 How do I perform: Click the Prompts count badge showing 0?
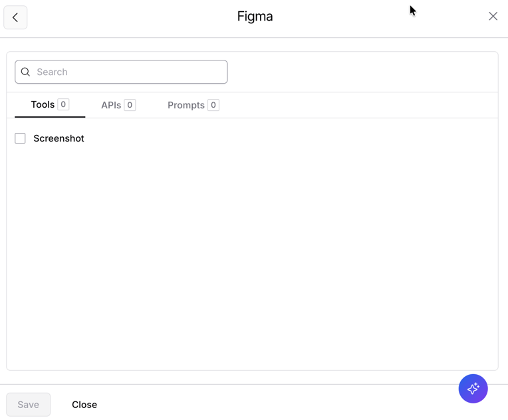tap(213, 105)
